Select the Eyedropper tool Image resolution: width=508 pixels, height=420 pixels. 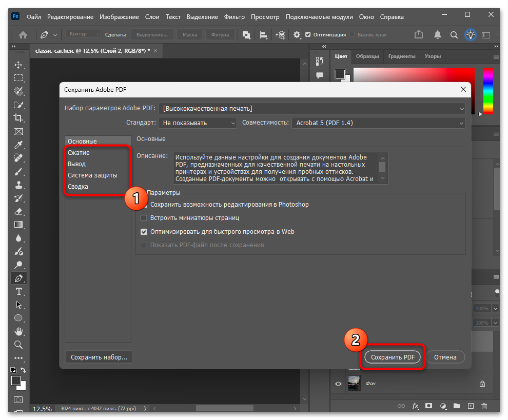click(18, 145)
